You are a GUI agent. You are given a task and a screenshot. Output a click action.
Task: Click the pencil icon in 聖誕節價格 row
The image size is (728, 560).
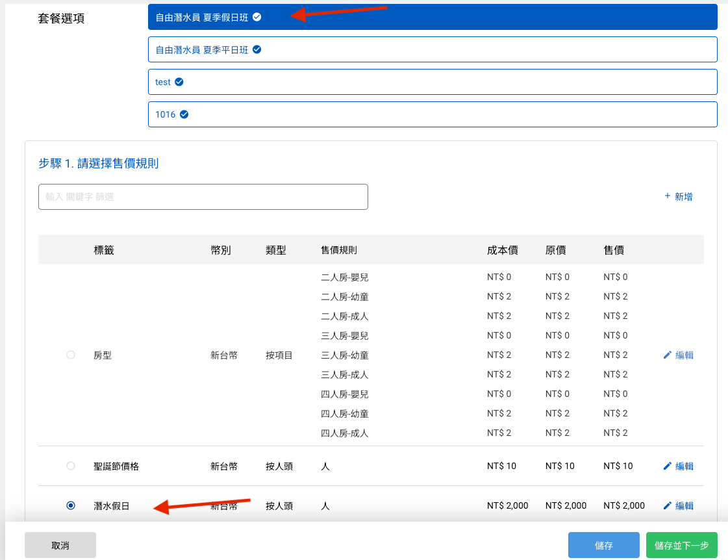tap(668, 466)
